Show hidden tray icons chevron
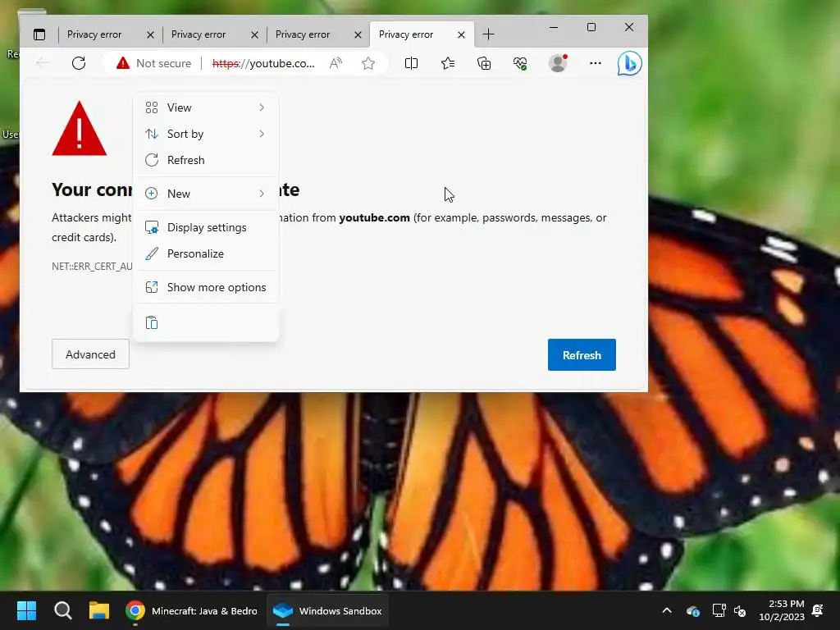The width and height of the screenshot is (840, 630). [667, 610]
